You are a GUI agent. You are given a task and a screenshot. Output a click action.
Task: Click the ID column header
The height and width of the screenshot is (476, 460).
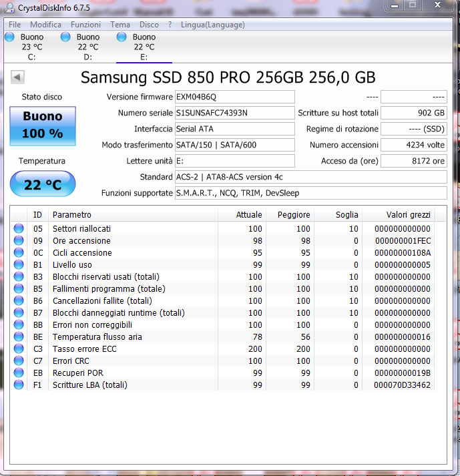(37, 214)
